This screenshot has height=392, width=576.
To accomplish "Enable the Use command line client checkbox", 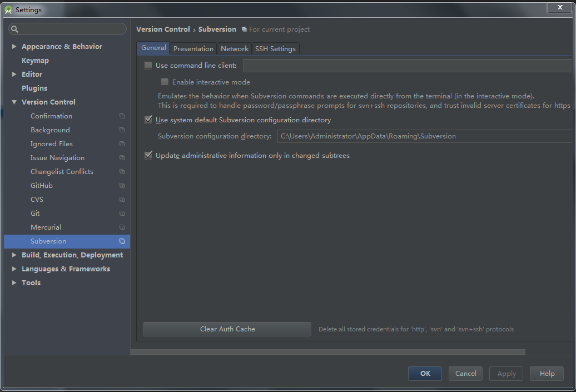I will (148, 65).
